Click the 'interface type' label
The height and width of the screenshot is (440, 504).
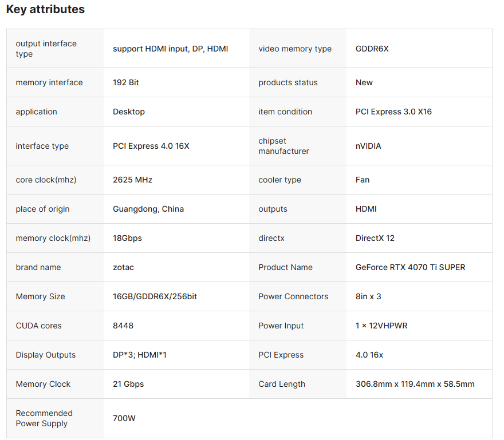click(42, 146)
